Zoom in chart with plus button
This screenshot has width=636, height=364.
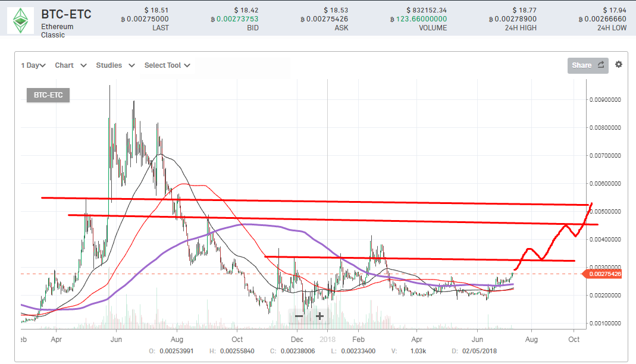pyautogui.click(x=319, y=316)
